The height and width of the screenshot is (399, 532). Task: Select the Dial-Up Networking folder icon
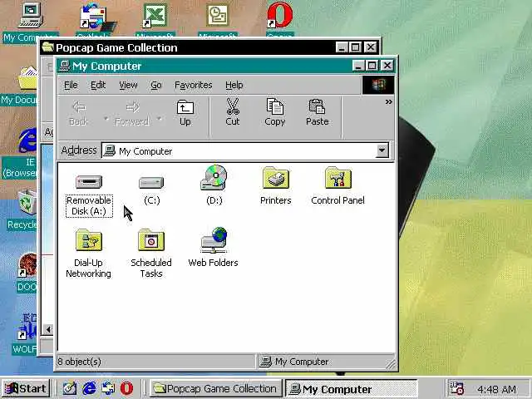pos(89,240)
